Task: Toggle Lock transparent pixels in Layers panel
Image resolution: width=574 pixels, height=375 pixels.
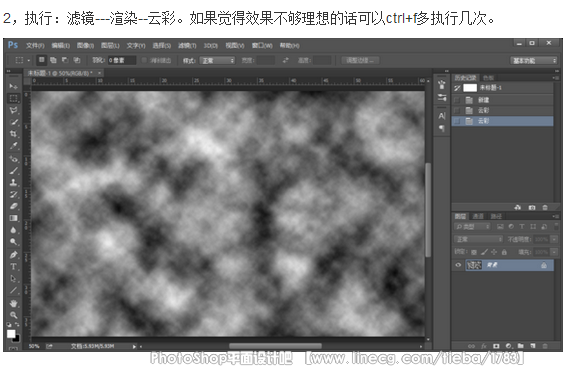Action: pos(474,252)
